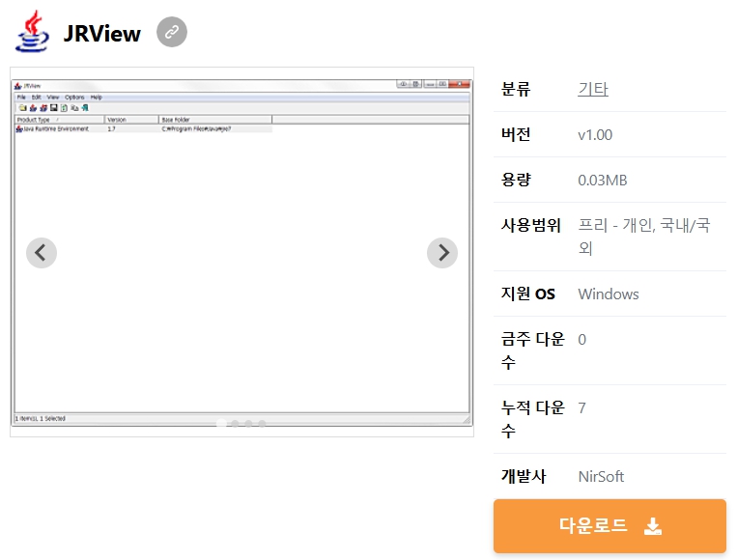Click the JRView Java coffee cup logo

[32, 32]
